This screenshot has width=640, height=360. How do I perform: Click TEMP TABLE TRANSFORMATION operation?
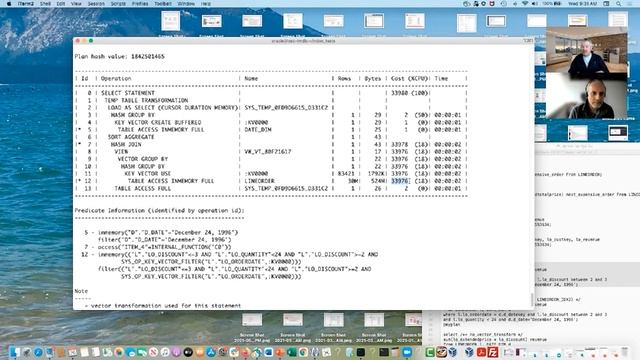(x=146, y=100)
